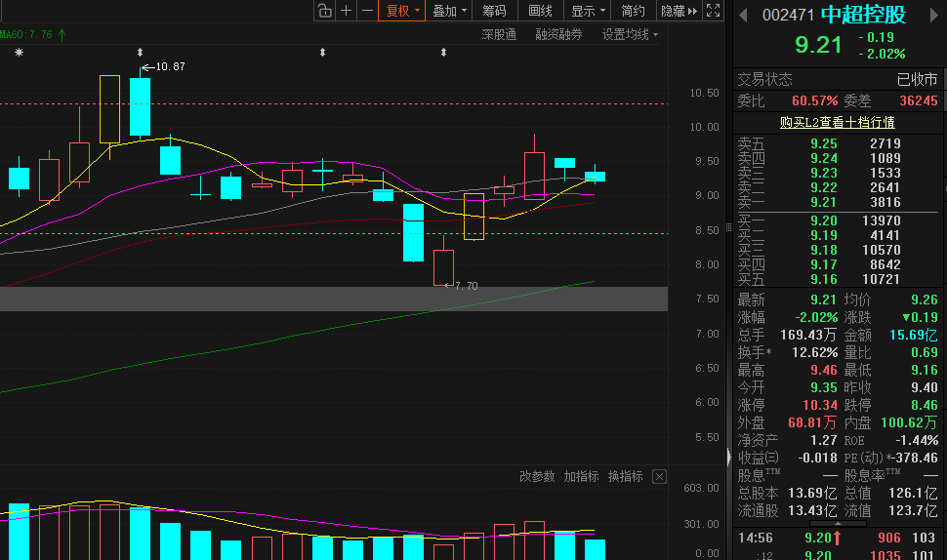Click the 14:56 trade record row

click(x=837, y=538)
